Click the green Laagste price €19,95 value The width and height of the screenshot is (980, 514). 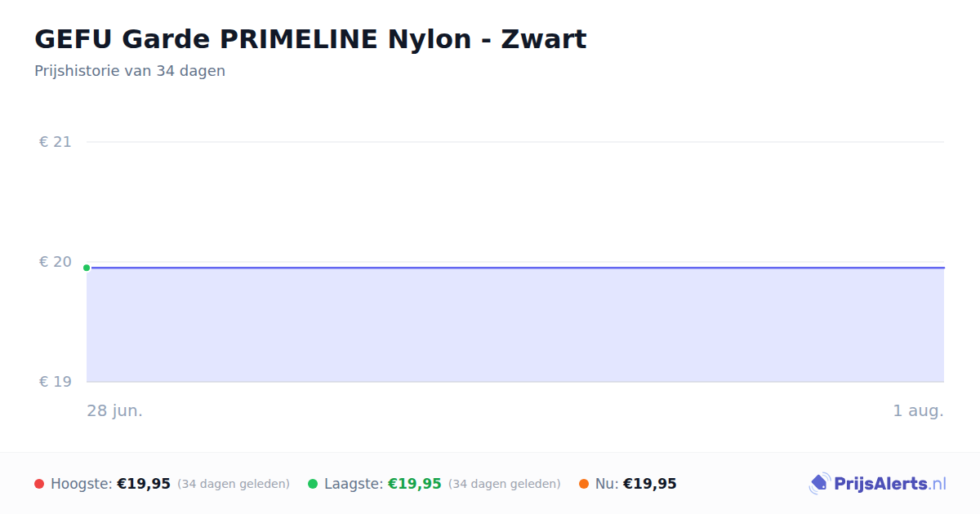tap(415, 484)
